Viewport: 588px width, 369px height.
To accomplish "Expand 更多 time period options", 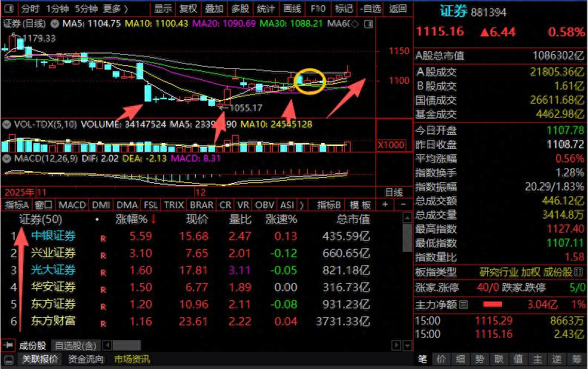I will coord(115,8).
